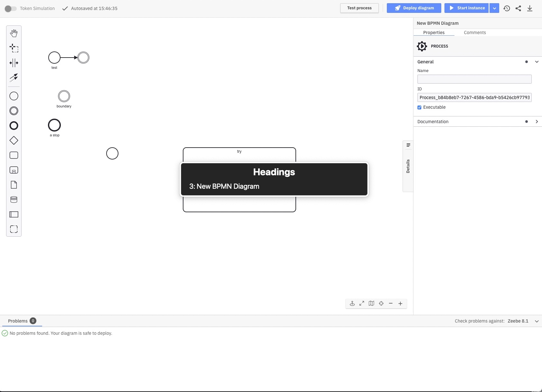Select the 'a stop' end event
542x392 pixels.
[54, 125]
